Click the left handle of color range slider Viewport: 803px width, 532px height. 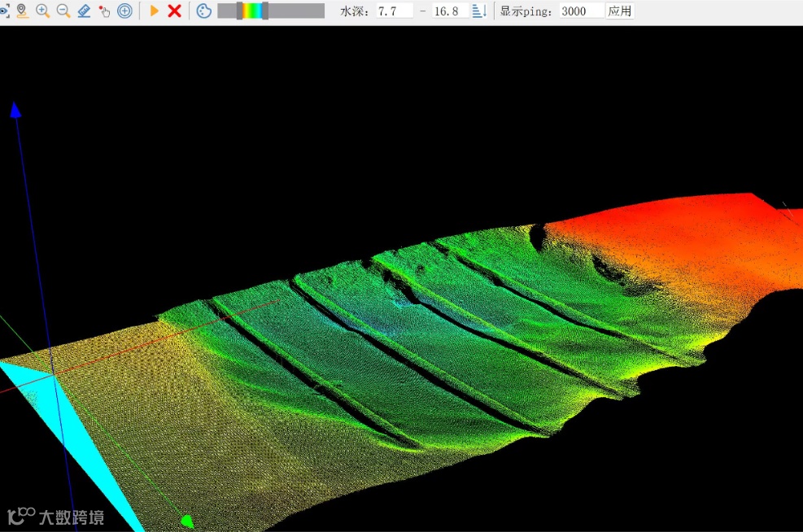(239, 11)
